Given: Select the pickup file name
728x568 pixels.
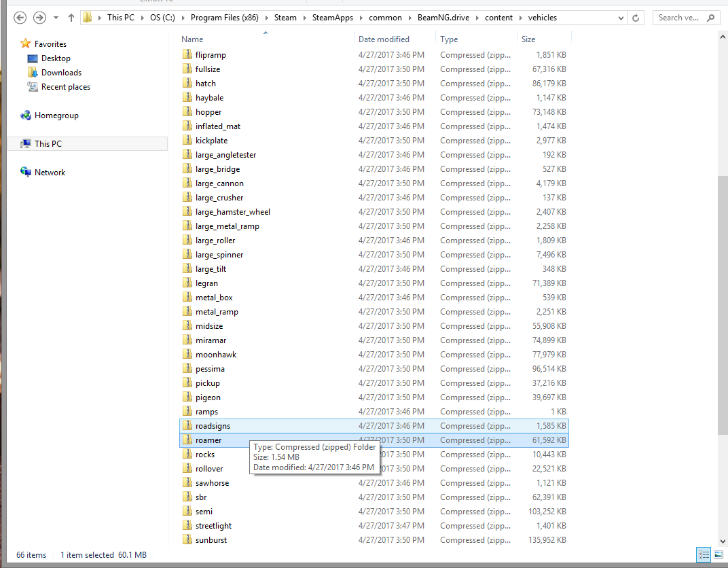Looking at the screenshot, I should pyautogui.click(x=208, y=383).
